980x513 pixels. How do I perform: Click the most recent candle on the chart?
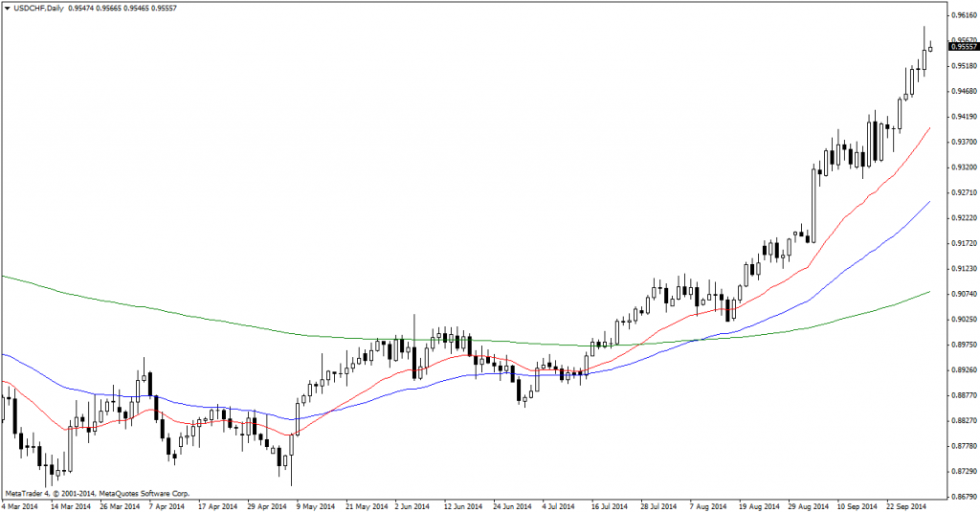coord(930,46)
